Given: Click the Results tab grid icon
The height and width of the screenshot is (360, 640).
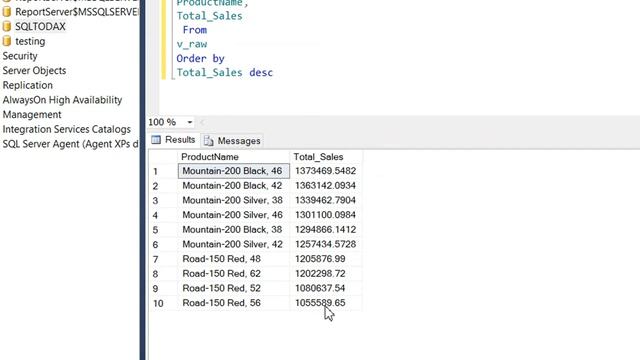Looking at the screenshot, I should pos(156,140).
